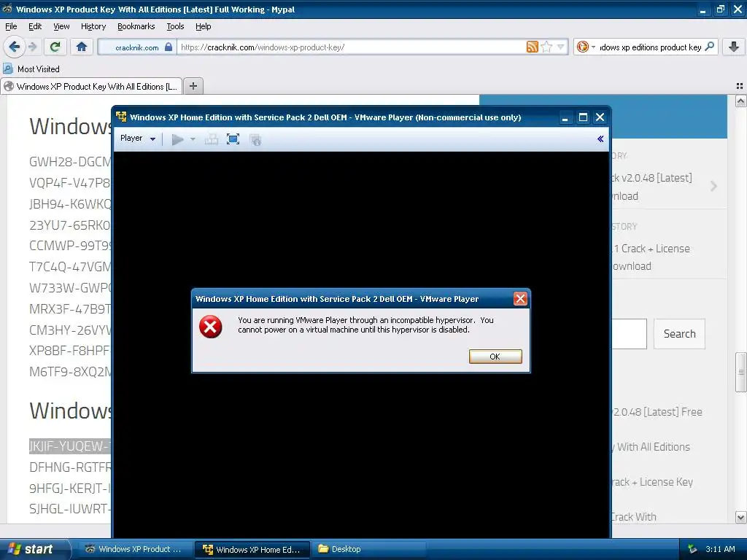Open the URL history dropdown arrow

(x=561, y=47)
